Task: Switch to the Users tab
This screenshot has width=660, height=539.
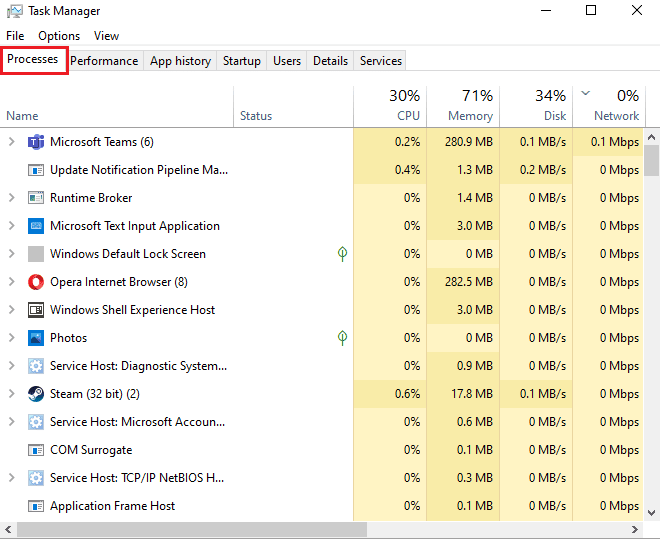Action: tap(287, 61)
